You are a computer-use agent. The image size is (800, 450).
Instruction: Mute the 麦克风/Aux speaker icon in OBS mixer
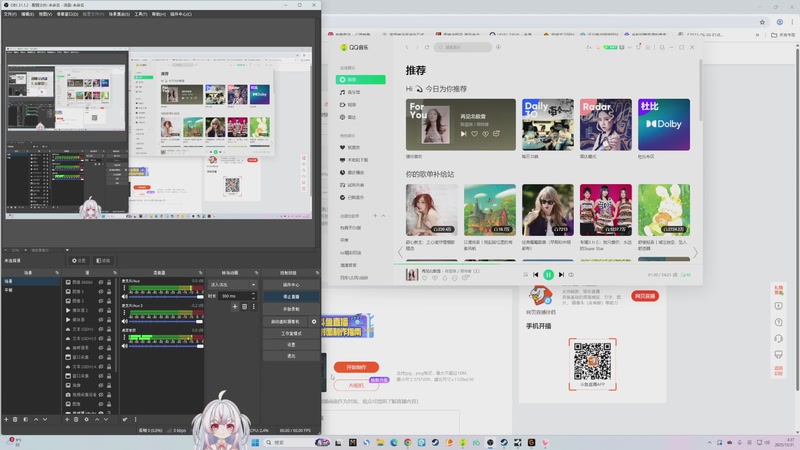click(124, 296)
